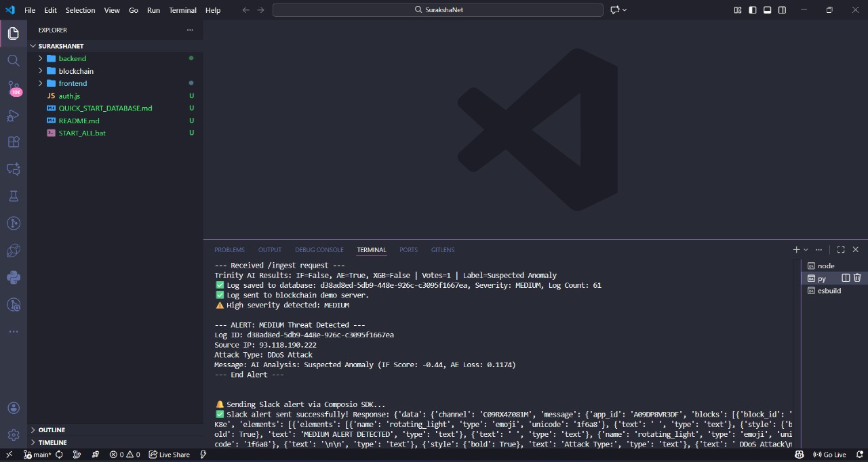Open the Search view in activity bar
The width and height of the screenshot is (868, 462).
tap(14, 60)
